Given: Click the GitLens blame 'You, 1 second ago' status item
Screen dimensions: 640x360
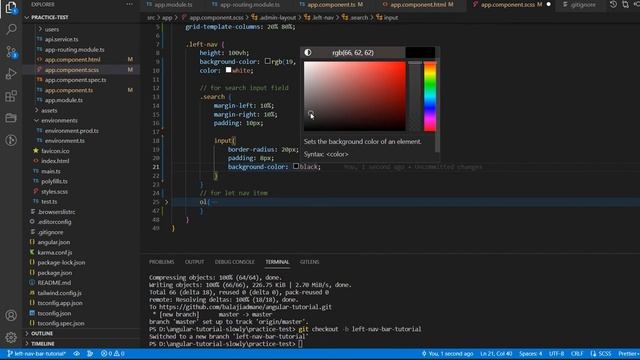Looking at the screenshot, I should tap(447, 353).
